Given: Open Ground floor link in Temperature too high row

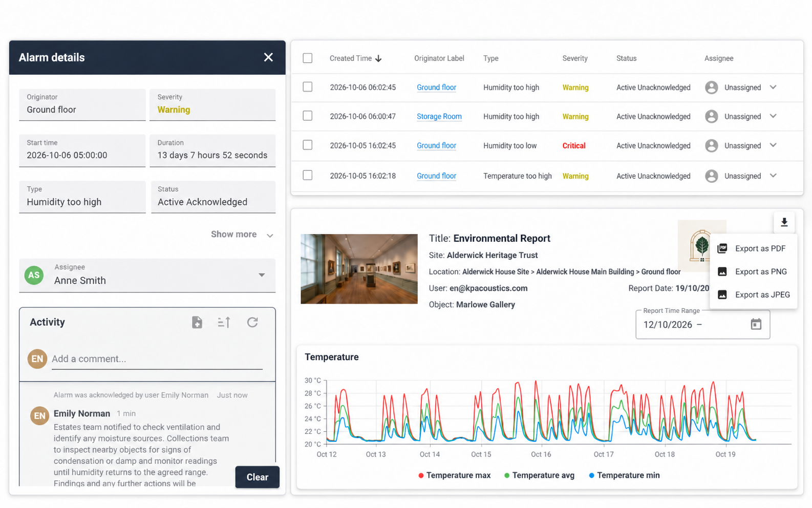Looking at the screenshot, I should [436, 176].
